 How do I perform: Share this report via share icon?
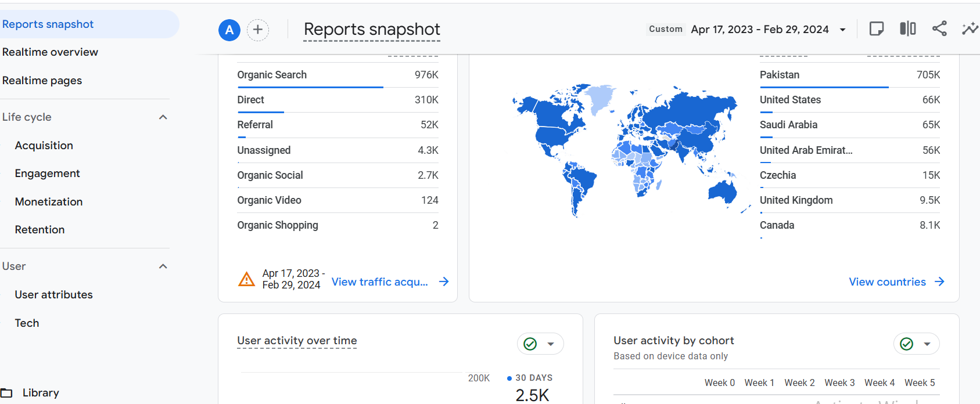[x=939, y=28]
